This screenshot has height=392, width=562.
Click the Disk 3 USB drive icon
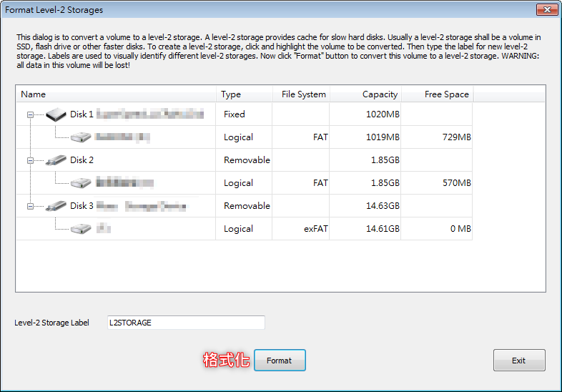[x=56, y=206]
